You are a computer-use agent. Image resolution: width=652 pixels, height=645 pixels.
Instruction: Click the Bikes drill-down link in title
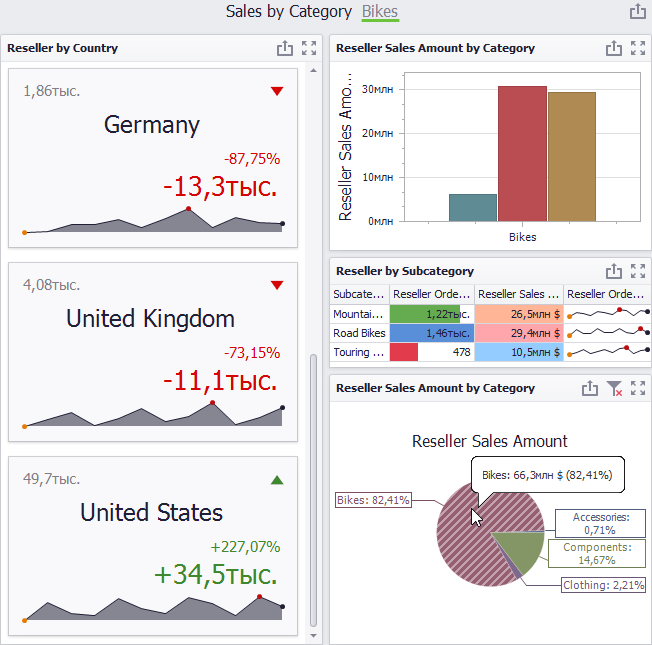point(380,12)
